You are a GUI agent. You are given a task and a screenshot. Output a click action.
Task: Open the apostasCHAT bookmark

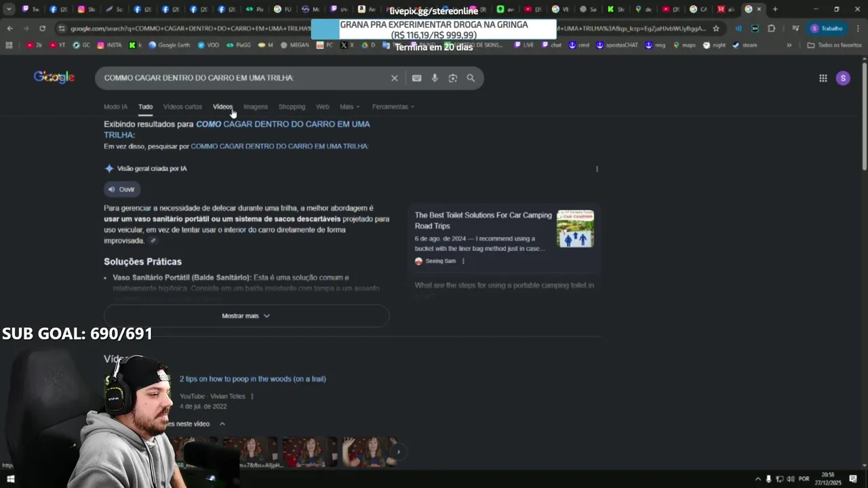tap(617, 45)
